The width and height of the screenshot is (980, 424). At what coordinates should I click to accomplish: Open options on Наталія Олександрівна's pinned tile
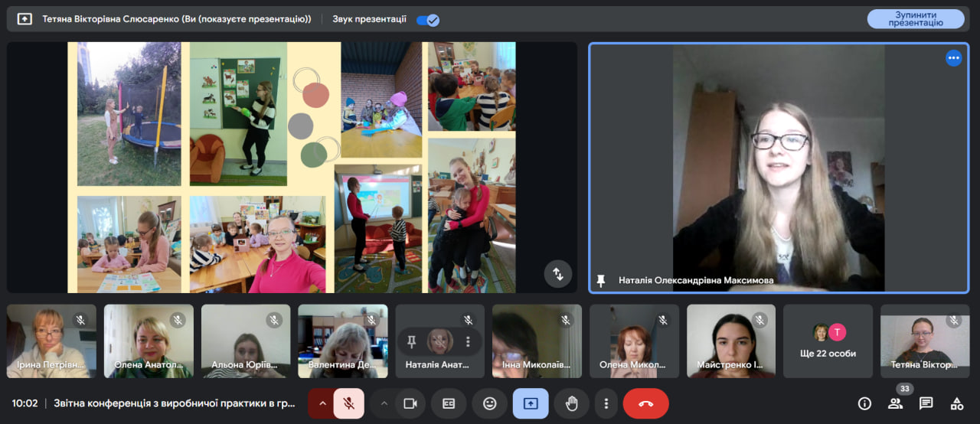tap(953, 58)
